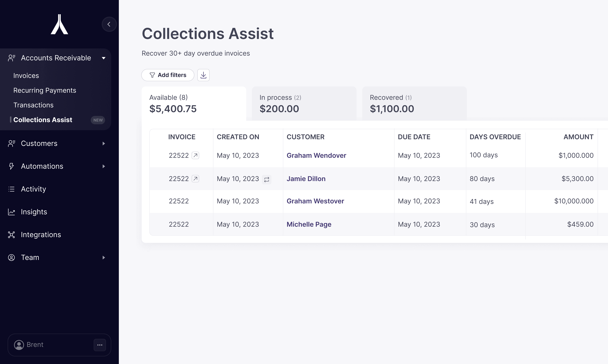Switch to the In process tab

(x=304, y=103)
